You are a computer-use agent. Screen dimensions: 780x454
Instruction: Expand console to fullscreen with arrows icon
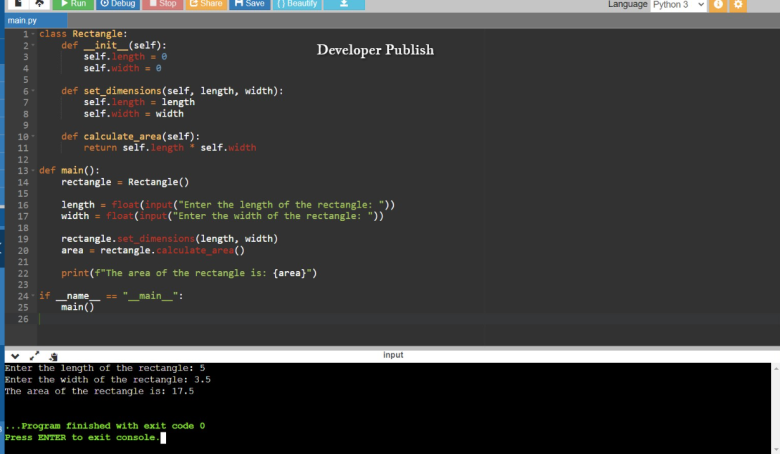coord(34,356)
